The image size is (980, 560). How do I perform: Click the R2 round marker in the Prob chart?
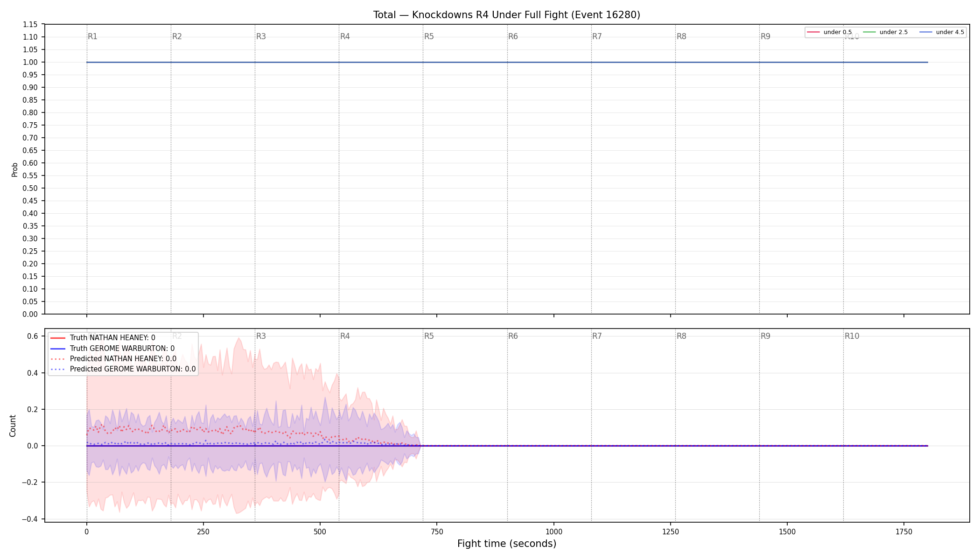pyautogui.click(x=177, y=36)
